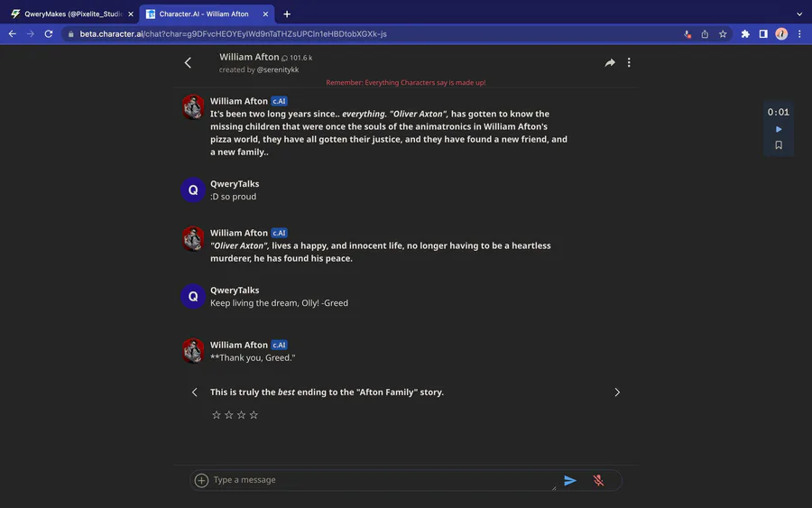Viewport: 812px width, 508px height.
Task: Click William Afton avatar beside 'Thank you, Greed'
Action: tap(193, 351)
